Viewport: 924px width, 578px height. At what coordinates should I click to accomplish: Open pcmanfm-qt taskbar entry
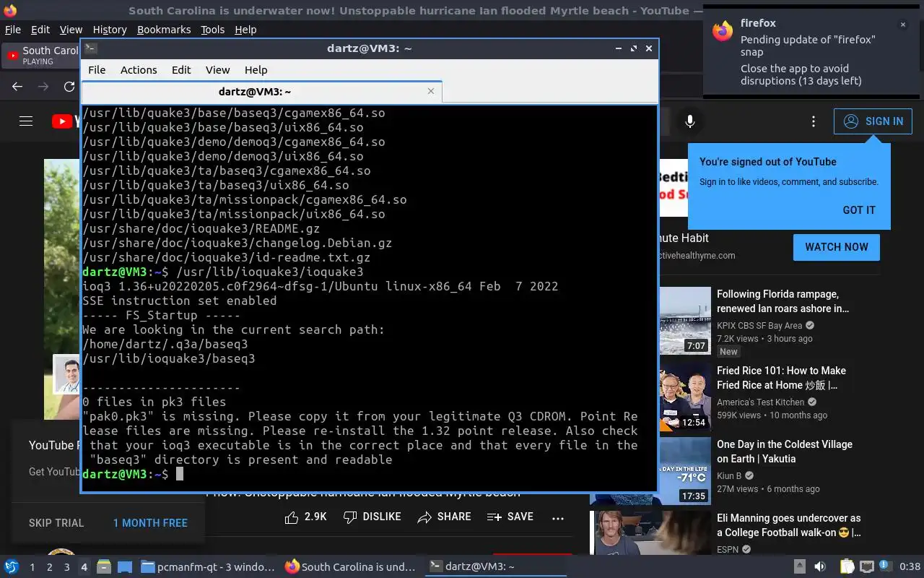208,566
